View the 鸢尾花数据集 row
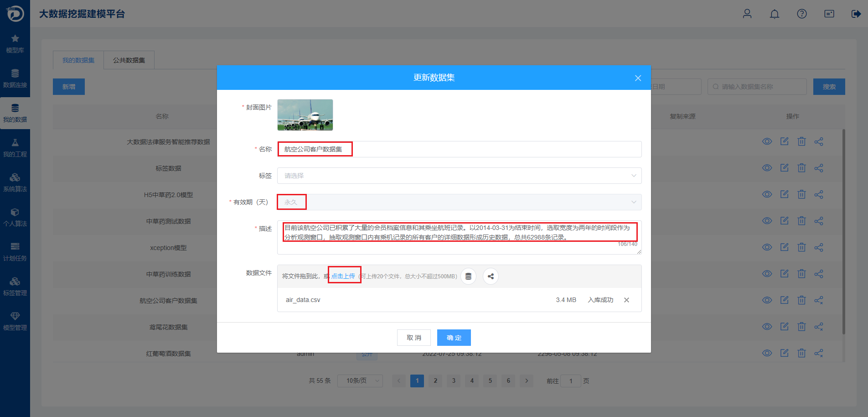This screenshot has width=868, height=417. coord(767,327)
